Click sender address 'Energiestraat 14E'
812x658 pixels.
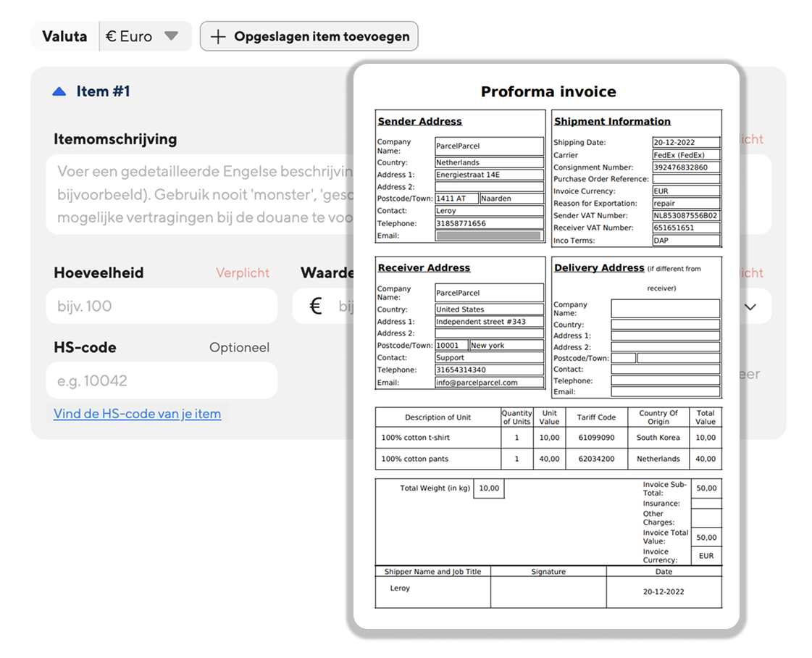[490, 175]
